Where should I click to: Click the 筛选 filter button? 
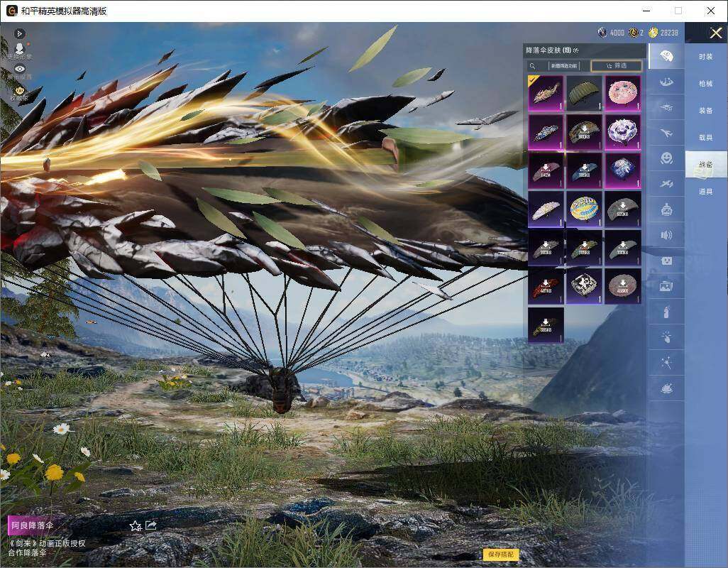point(617,66)
